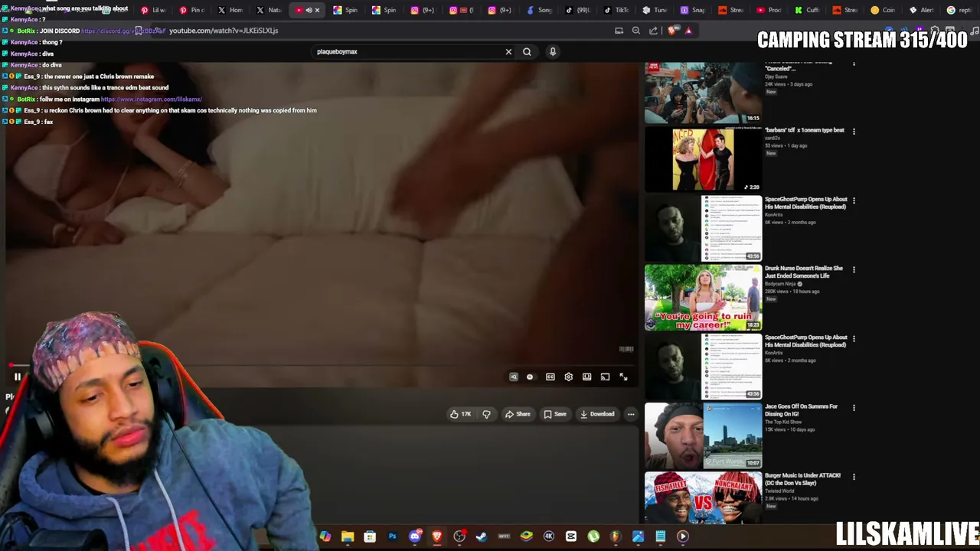Open options for the top Djay Suave video
Image resolution: width=980 pixels, height=551 pixels.
(x=854, y=64)
